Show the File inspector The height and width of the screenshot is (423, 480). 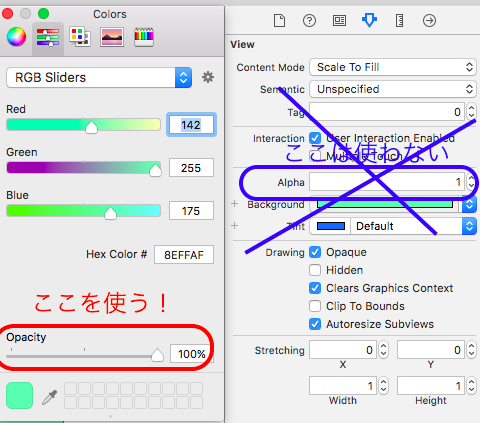[279, 21]
